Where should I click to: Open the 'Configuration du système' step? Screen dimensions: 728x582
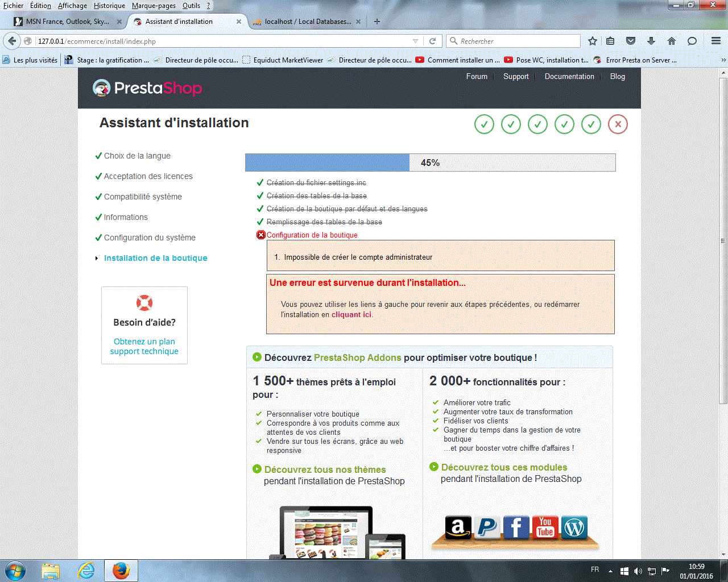[150, 238]
